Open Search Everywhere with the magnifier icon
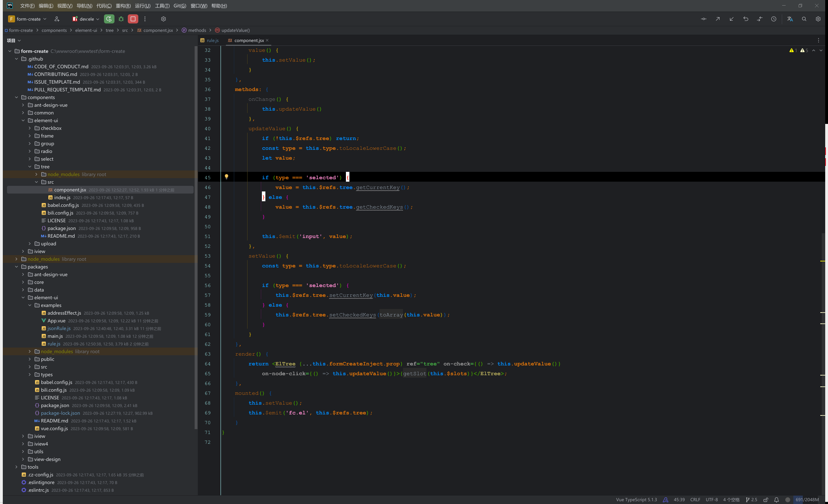This screenshot has width=828, height=504. point(804,19)
